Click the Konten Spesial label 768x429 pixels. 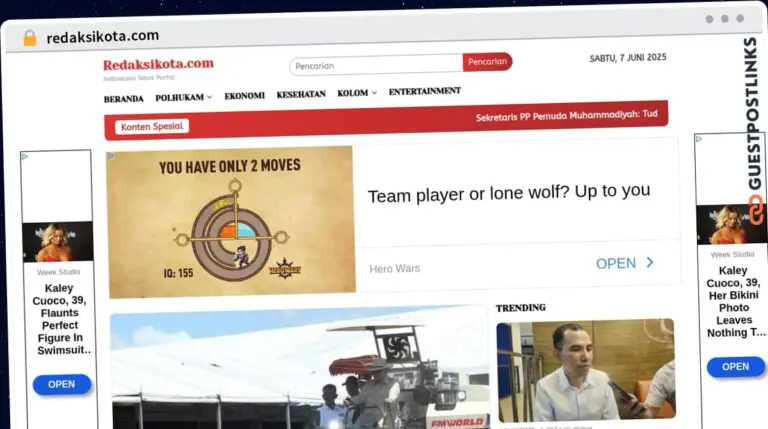(x=152, y=127)
